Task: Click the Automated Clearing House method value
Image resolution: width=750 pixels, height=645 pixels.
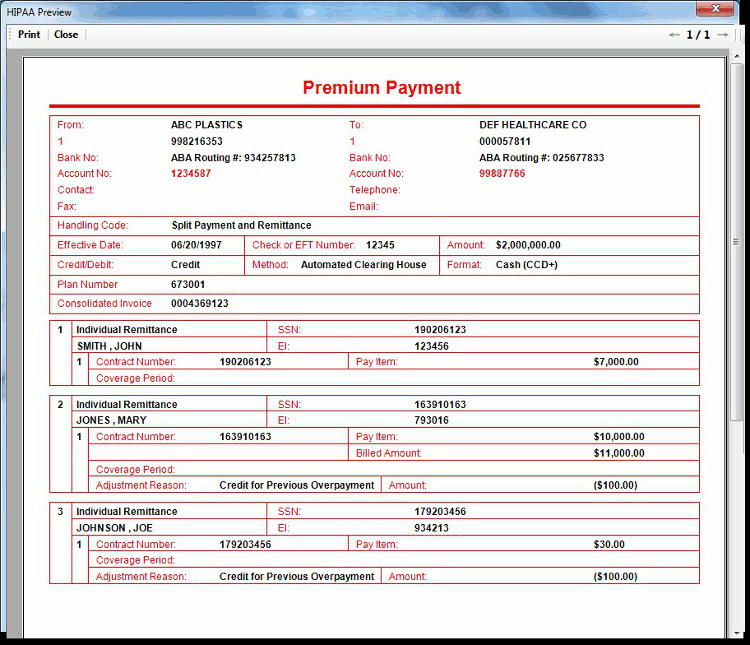Action: 363,265
